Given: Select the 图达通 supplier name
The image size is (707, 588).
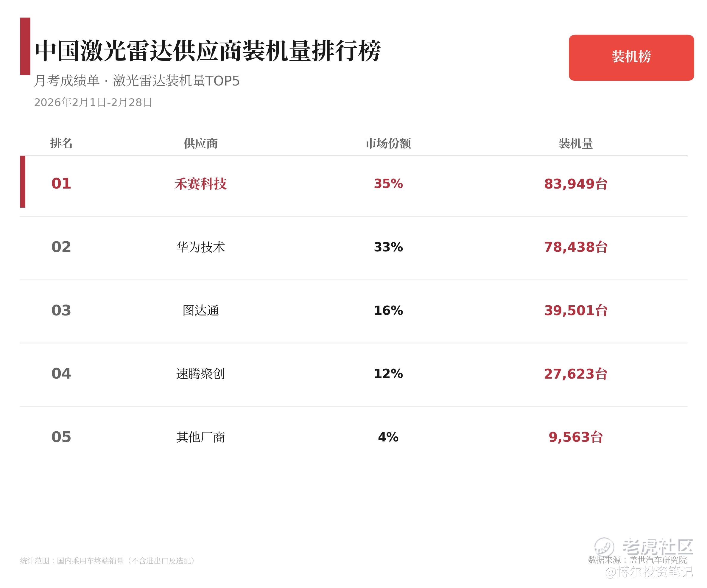Looking at the screenshot, I should [201, 310].
